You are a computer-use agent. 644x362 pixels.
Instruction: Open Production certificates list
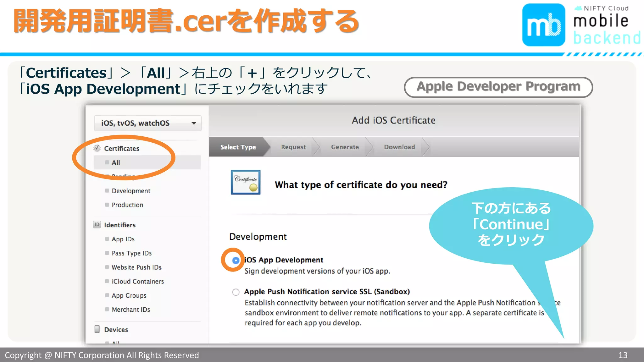(x=127, y=205)
